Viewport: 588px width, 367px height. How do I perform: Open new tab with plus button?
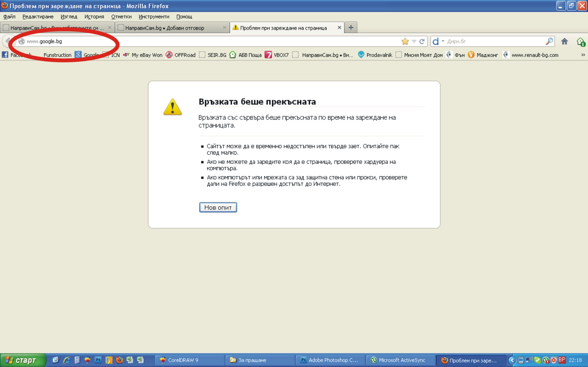351,27
